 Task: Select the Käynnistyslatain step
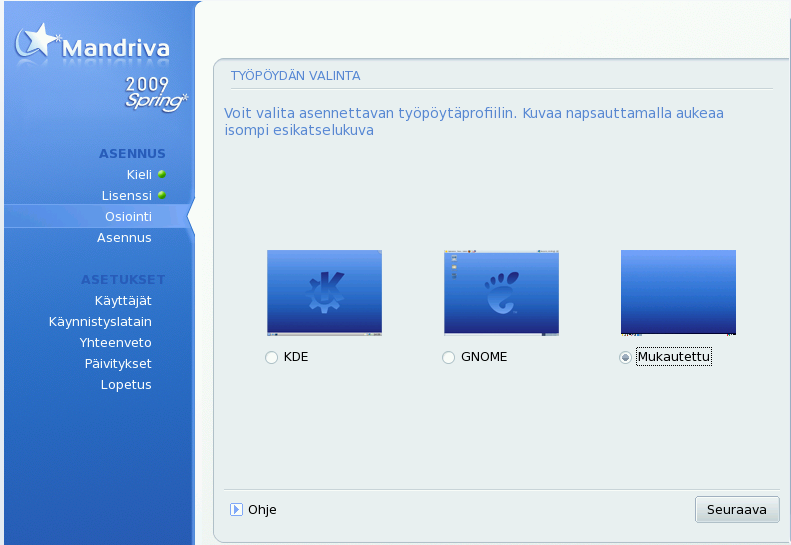[100, 322]
